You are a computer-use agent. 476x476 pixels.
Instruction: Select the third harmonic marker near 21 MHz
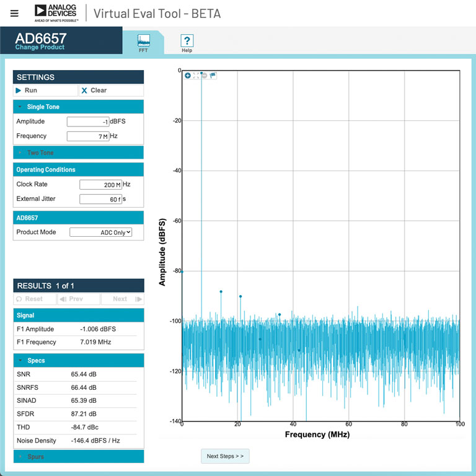[240, 296]
